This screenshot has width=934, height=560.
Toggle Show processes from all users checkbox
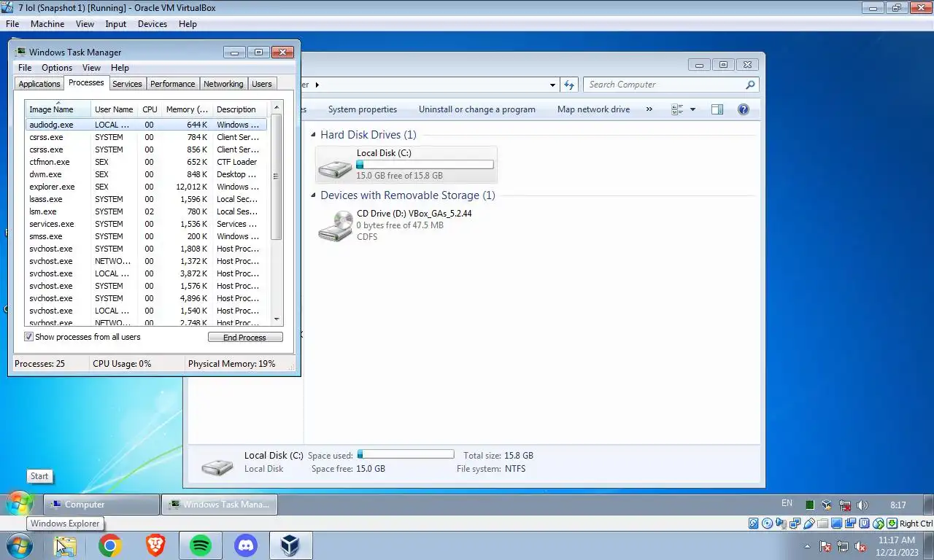click(29, 337)
